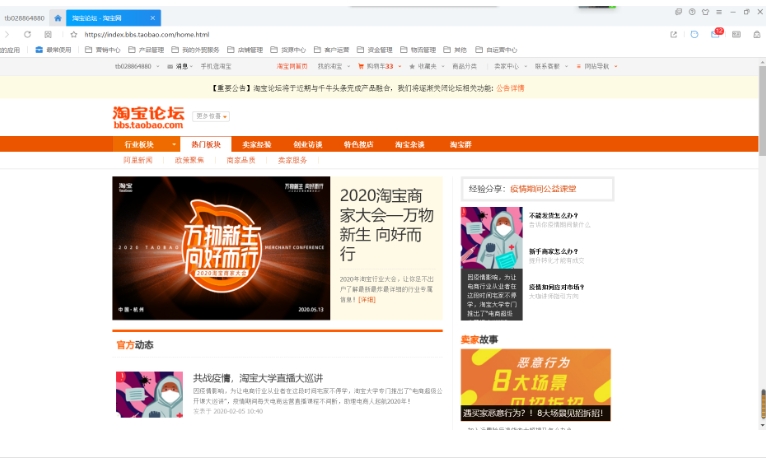Open the 资金管理 bookmark folder
766x458 pixels.
(x=375, y=50)
